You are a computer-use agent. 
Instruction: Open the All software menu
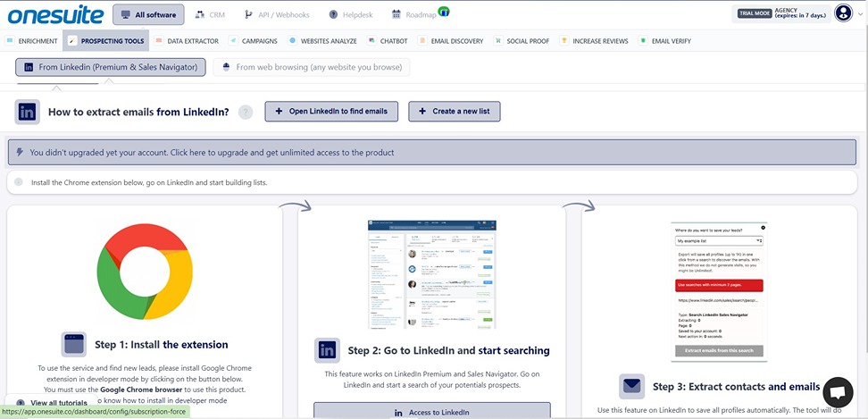[148, 15]
